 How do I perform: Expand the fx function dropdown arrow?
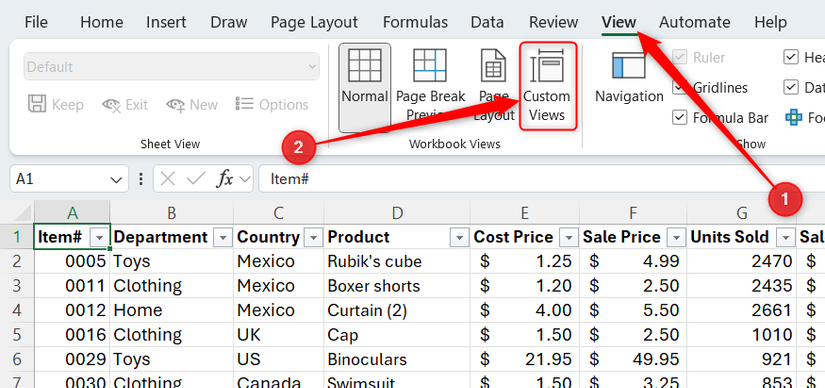(244, 180)
